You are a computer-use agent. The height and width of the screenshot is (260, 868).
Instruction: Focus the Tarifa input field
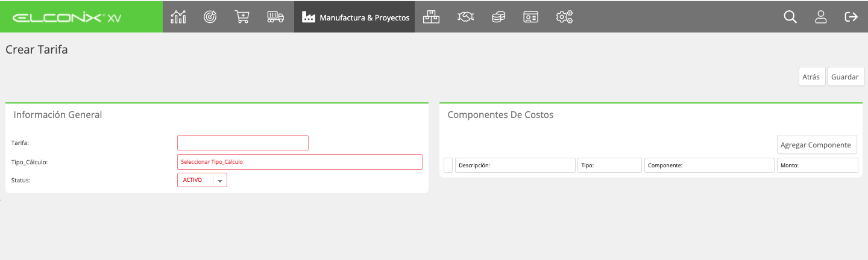pyautogui.click(x=243, y=143)
